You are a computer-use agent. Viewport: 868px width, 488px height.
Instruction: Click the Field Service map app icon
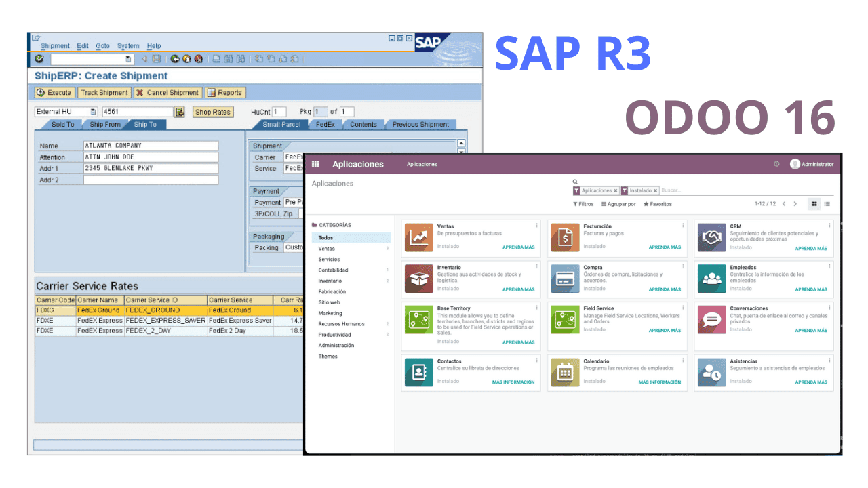[566, 319]
